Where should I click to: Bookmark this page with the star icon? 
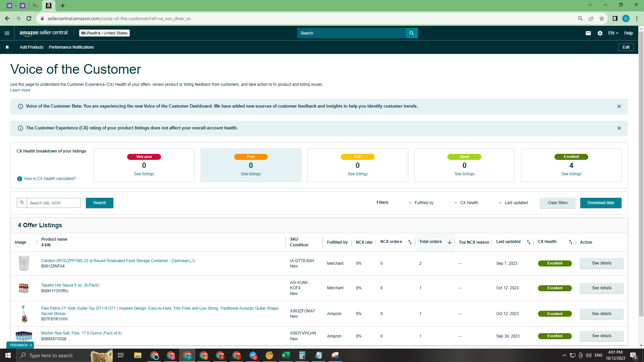point(602,18)
